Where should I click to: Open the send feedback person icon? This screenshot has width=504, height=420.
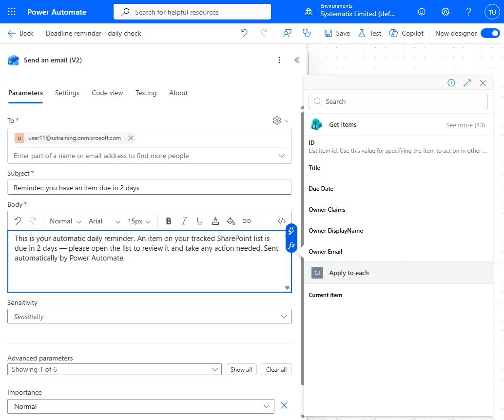coord(288,33)
